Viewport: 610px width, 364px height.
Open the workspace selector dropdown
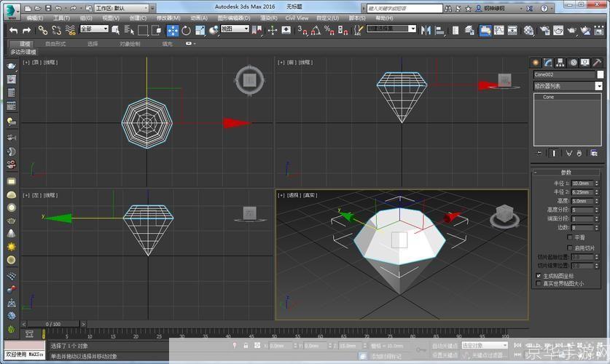[122, 8]
